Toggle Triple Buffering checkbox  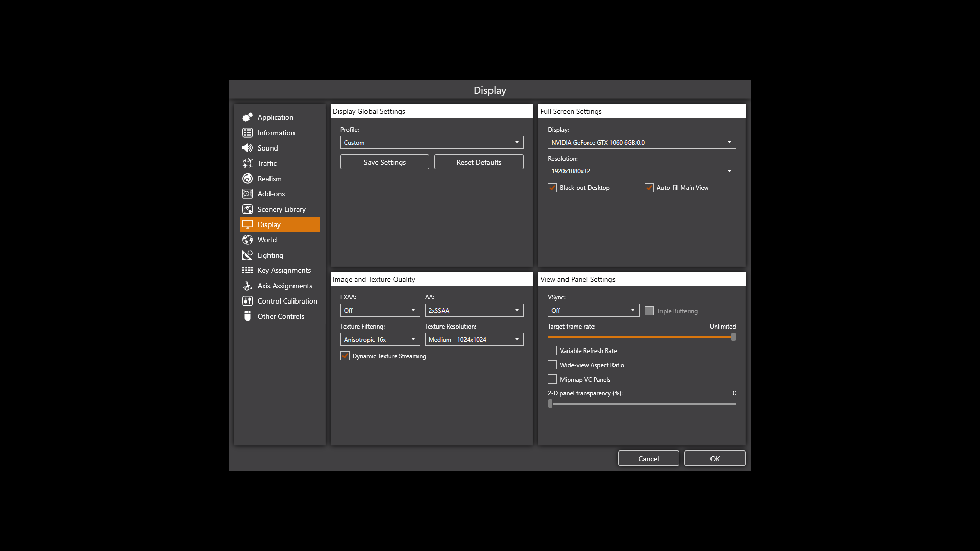click(649, 311)
